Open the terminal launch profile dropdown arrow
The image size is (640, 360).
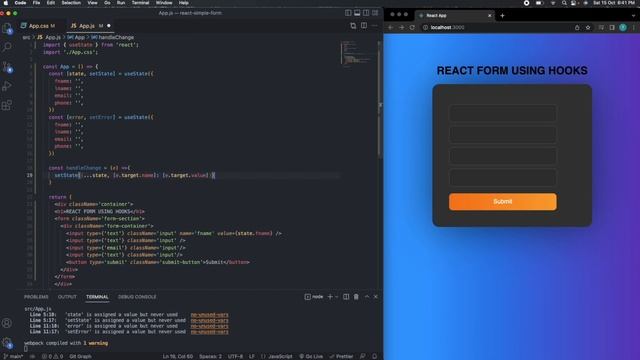coord(336,297)
